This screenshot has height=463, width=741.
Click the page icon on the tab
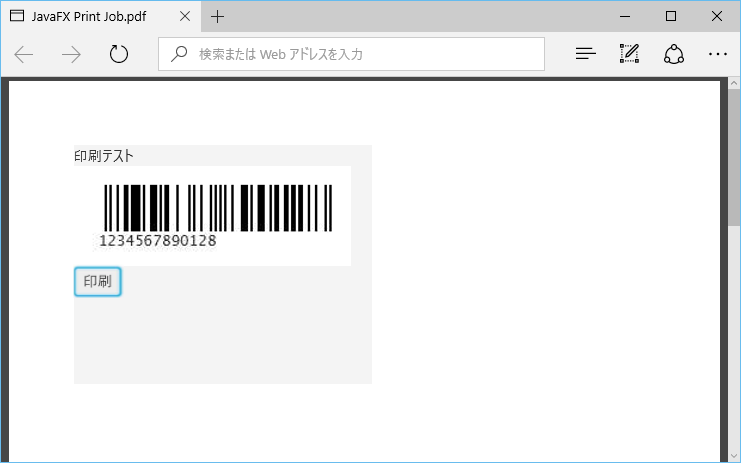[x=17, y=16]
